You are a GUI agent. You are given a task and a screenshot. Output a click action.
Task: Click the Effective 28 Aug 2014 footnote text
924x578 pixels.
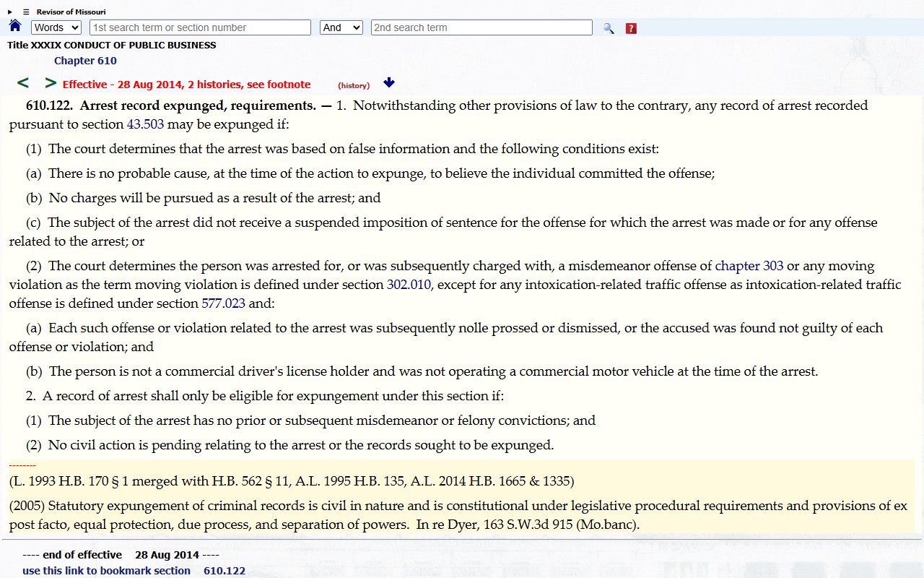[186, 85]
